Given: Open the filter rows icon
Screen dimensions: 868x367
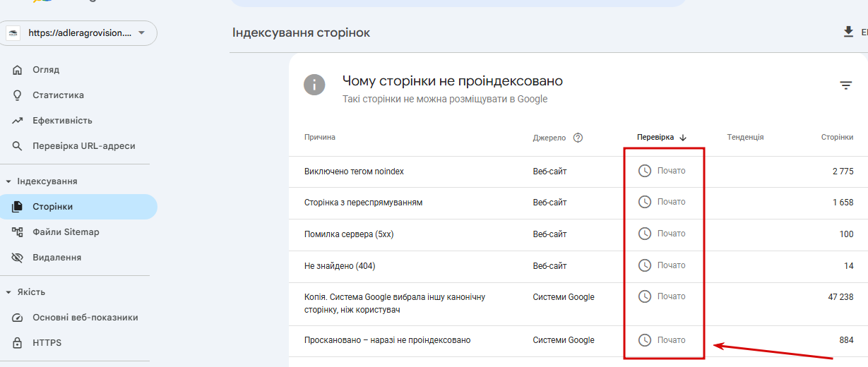Looking at the screenshot, I should click(x=845, y=85).
